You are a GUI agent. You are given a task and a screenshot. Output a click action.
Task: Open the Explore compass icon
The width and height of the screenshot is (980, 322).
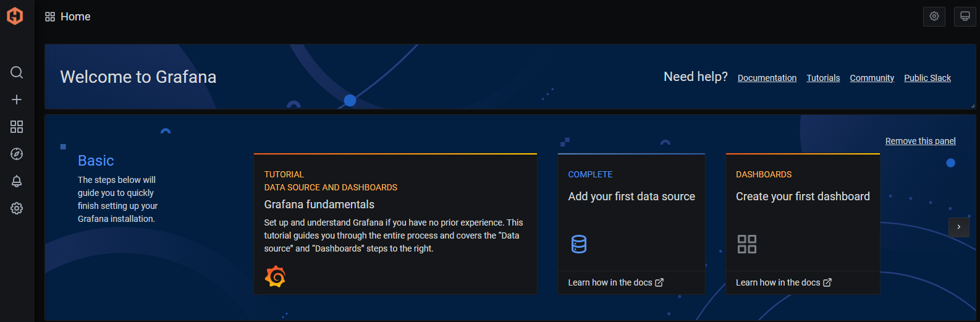(x=17, y=154)
